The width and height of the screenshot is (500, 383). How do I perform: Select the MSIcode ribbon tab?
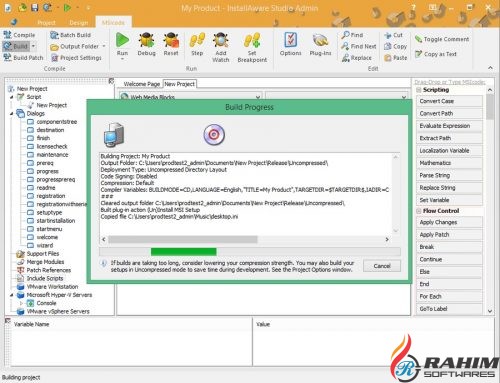point(113,22)
